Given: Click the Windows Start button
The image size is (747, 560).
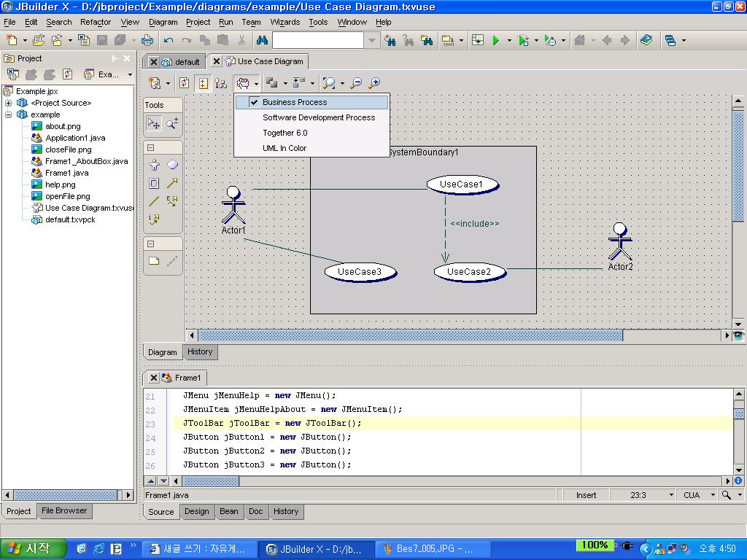Looking at the screenshot, I should (x=33, y=548).
